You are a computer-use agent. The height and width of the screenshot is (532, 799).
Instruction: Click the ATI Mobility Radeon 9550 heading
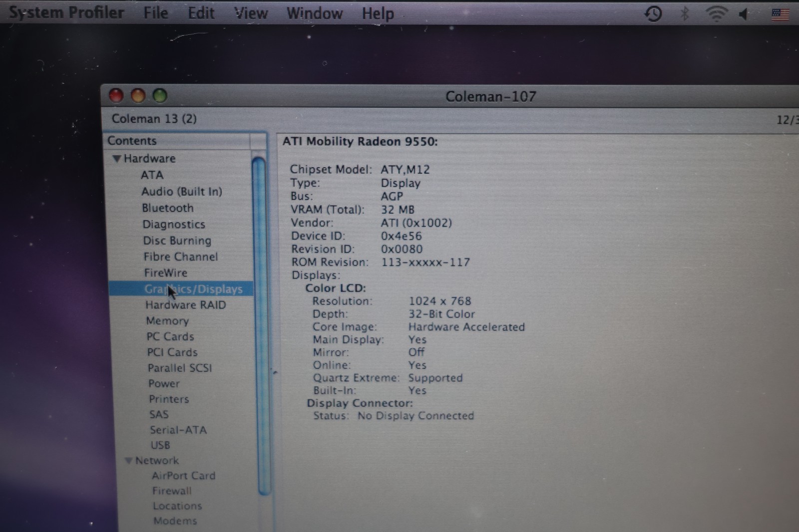(x=360, y=142)
